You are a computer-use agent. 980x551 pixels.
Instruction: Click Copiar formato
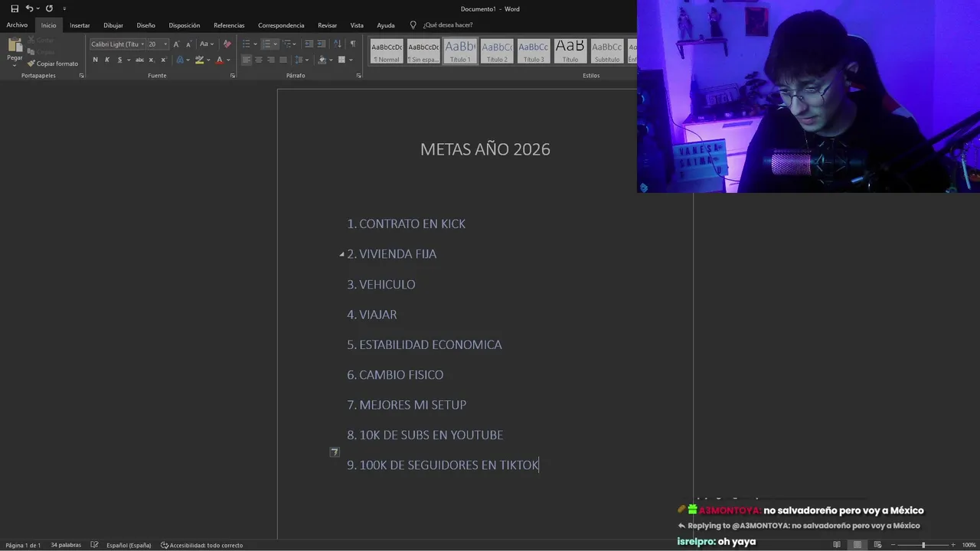[x=53, y=64]
